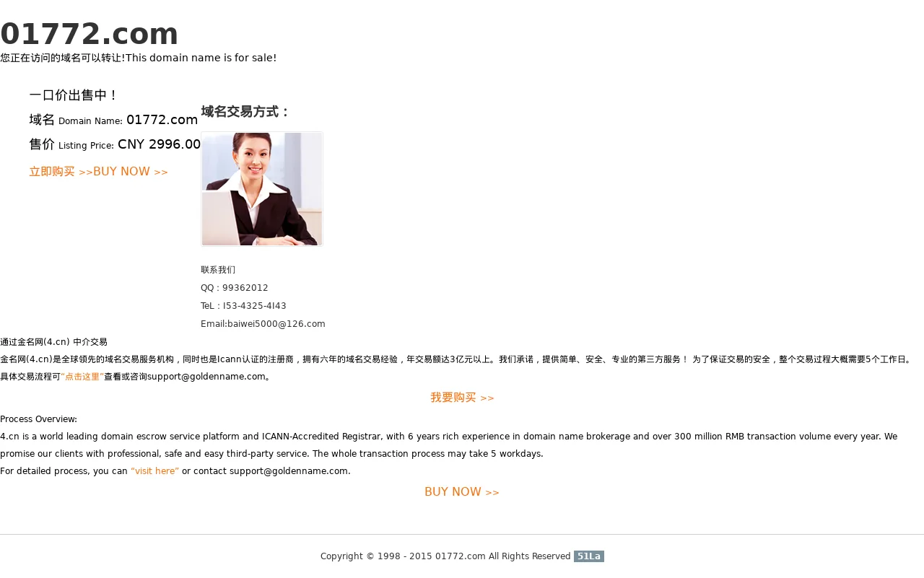Click the 通过金名网(4.cn) 中介交易 text

pos(53,342)
